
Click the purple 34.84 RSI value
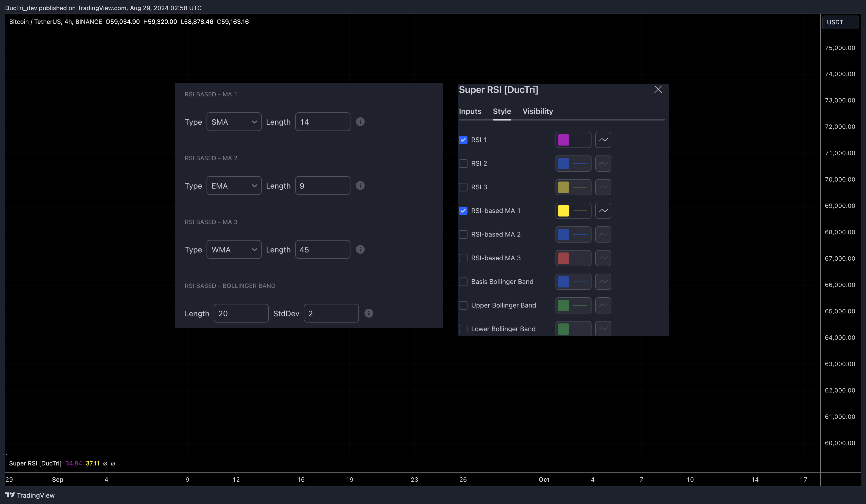coord(74,463)
